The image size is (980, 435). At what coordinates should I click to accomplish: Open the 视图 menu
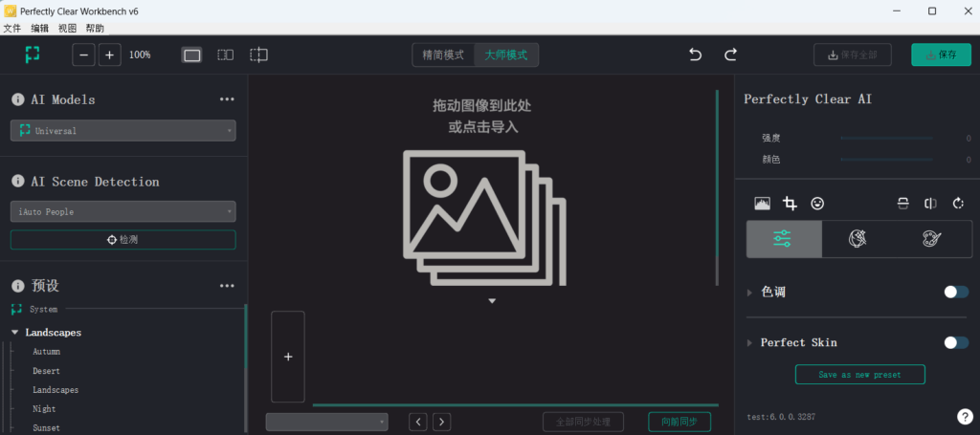click(68, 29)
